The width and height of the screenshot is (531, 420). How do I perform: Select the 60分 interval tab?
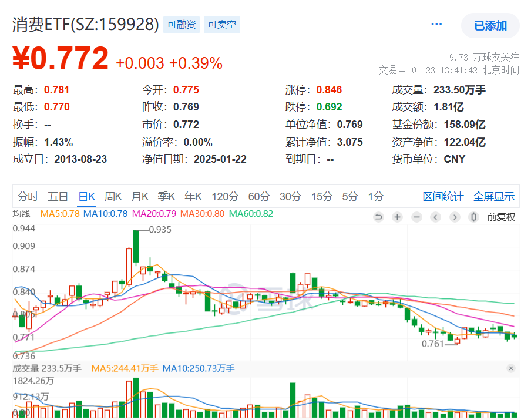[259, 197]
